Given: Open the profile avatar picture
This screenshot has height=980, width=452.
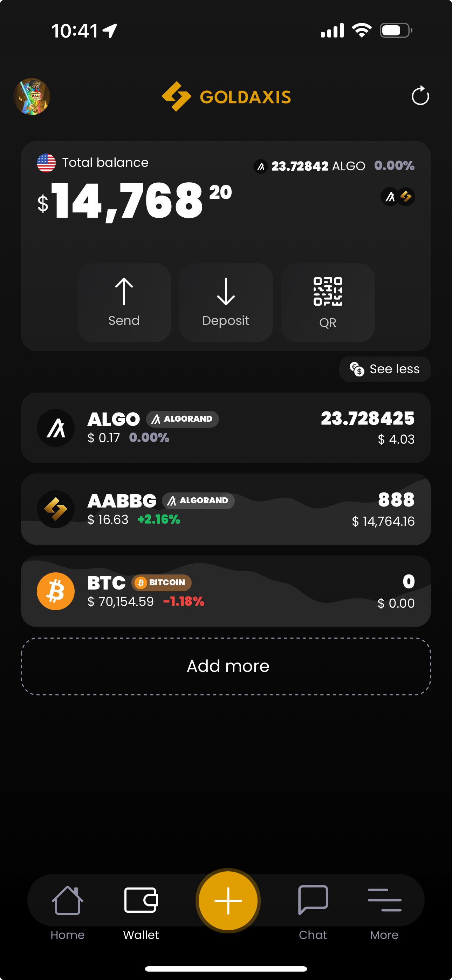Looking at the screenshot, I should click(x=32, y=97).
